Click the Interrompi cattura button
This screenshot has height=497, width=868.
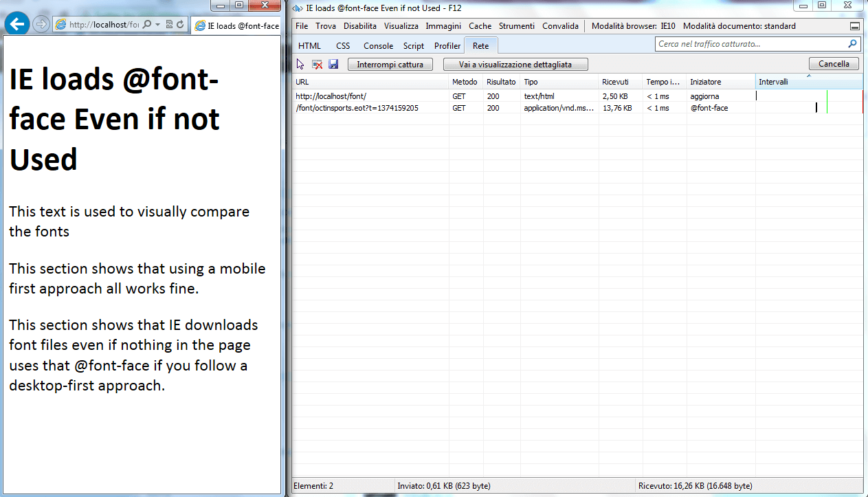point(390,63)
